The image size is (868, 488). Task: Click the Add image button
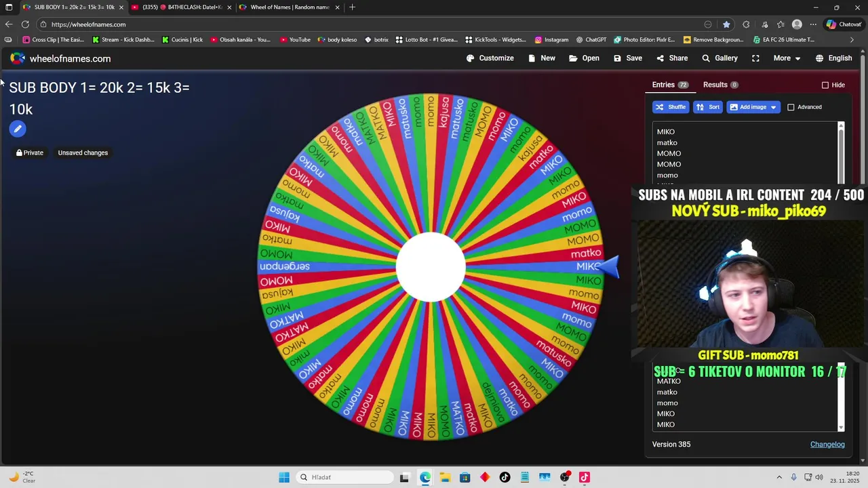coord(748,107)
